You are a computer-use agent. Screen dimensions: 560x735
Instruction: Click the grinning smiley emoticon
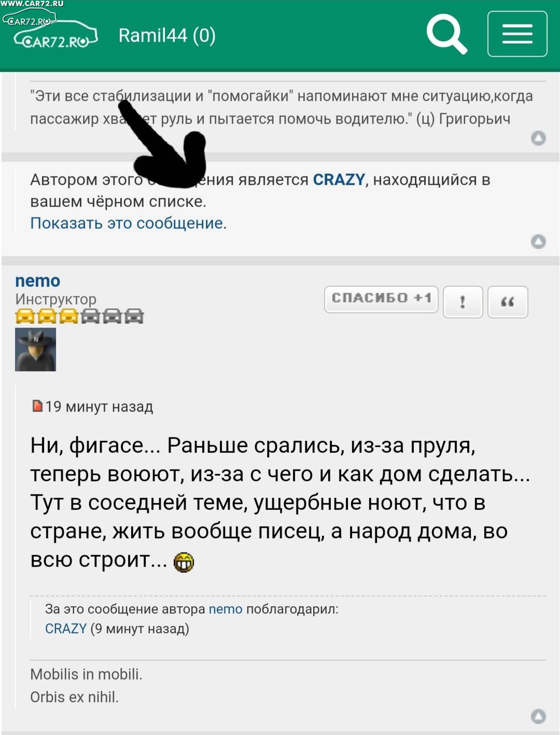coord(184,562)
